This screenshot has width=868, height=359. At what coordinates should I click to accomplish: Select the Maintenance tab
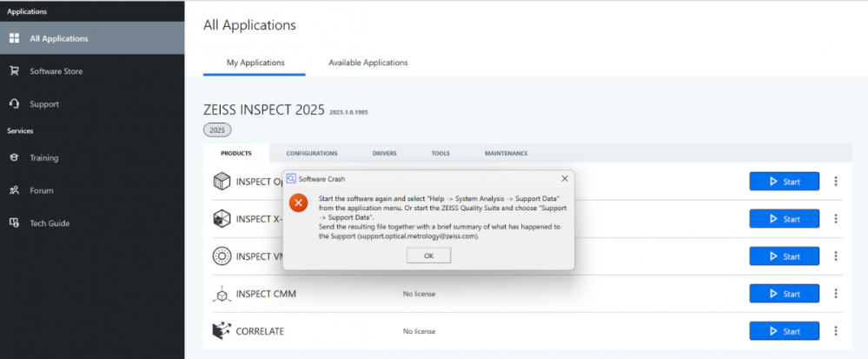[506, 153]
